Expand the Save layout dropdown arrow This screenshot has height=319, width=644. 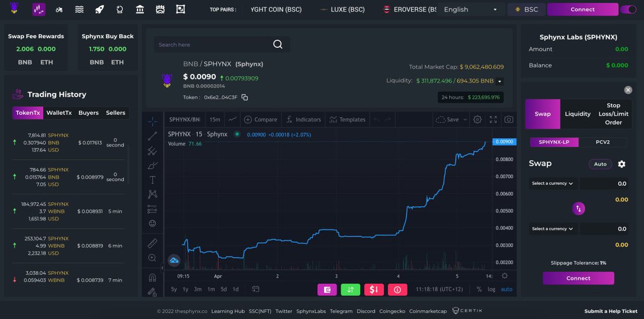[465, 119]
